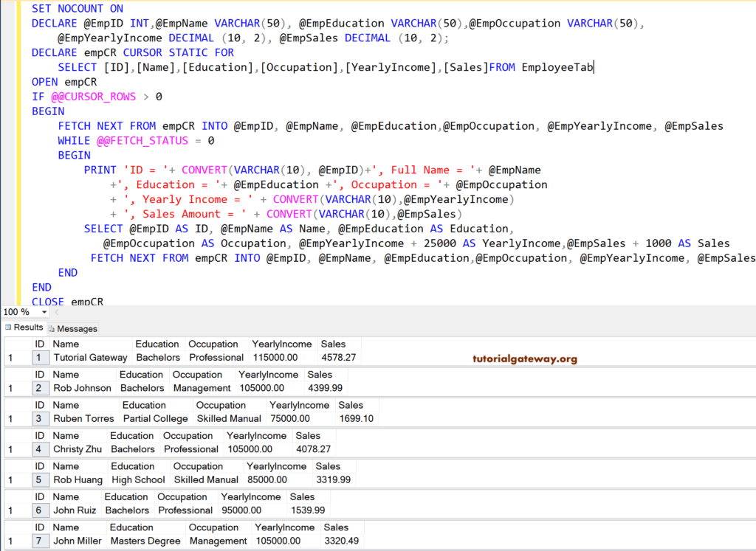Select the 'John Ruiz' name cell
Screen dimensions: 756x551
[75, 510]
